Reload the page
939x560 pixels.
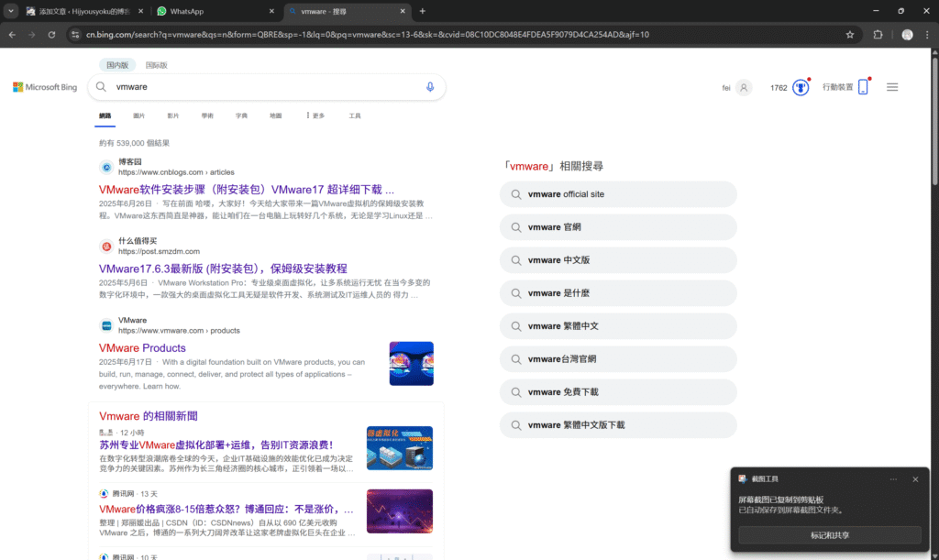pyautogui.click(x=51, y=35)
